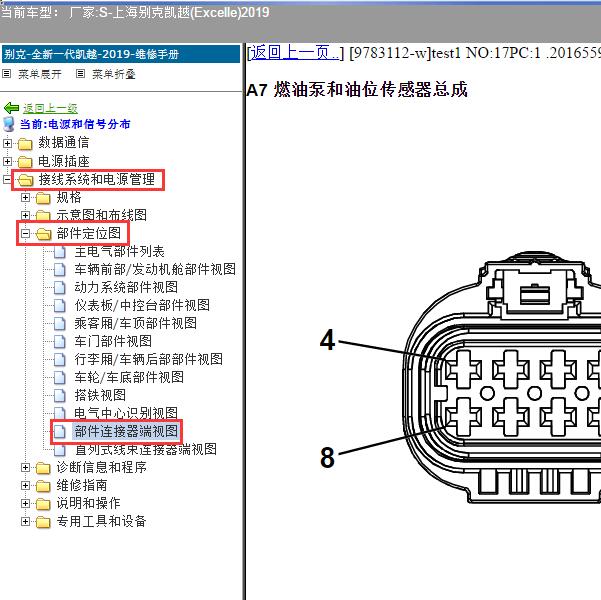Select the 部件定位图 folder label
Image resolution: width=601 pixels, height=600 pixels.
[x=89, y=233]
